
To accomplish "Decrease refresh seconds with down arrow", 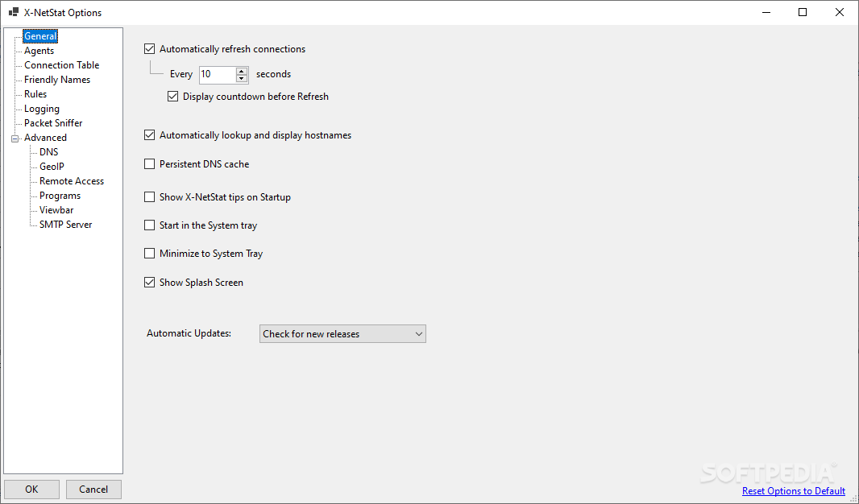I will click(x=242, y=78).
